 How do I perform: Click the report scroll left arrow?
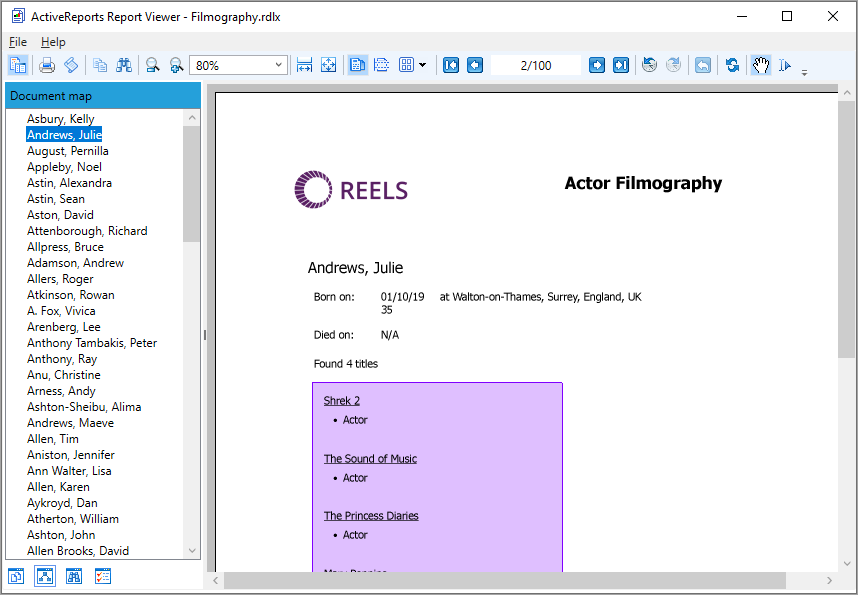pos(216,580)
